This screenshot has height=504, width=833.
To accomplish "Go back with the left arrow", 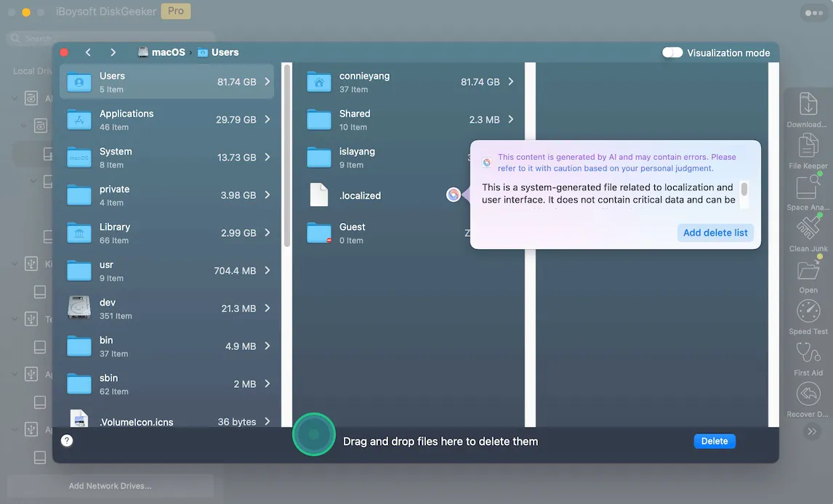I will pos(88,52).
